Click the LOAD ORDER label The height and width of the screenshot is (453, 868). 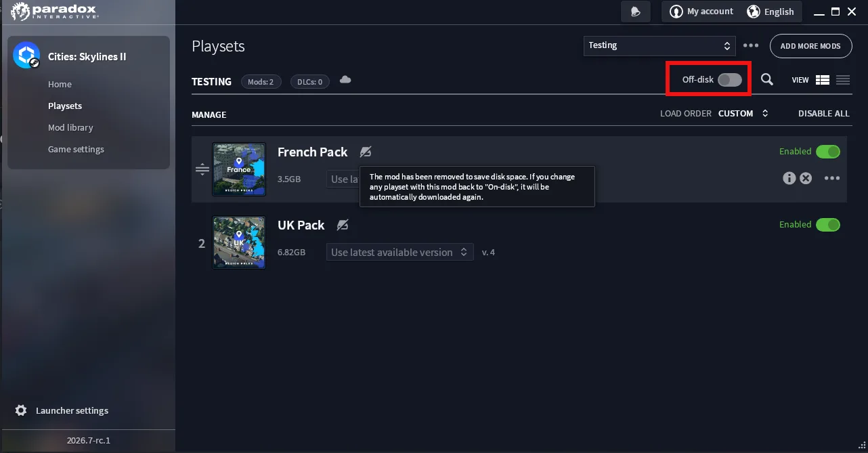(686, 114)
